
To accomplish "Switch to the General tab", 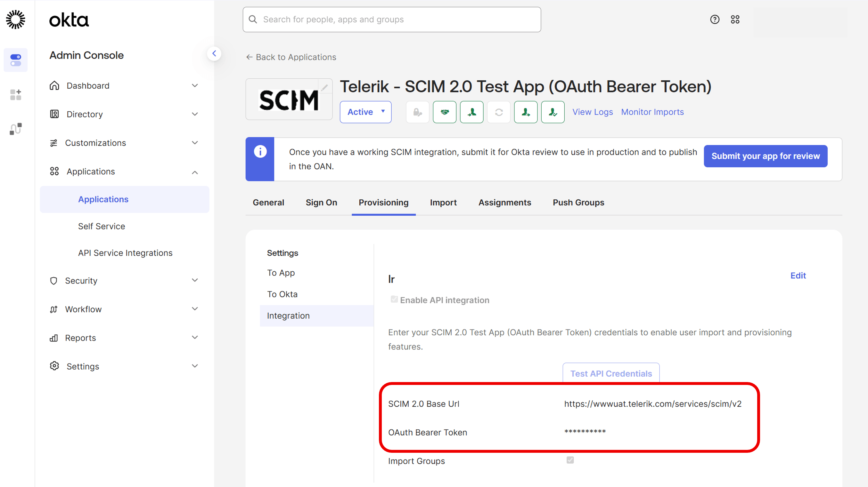I will [268, 202].
